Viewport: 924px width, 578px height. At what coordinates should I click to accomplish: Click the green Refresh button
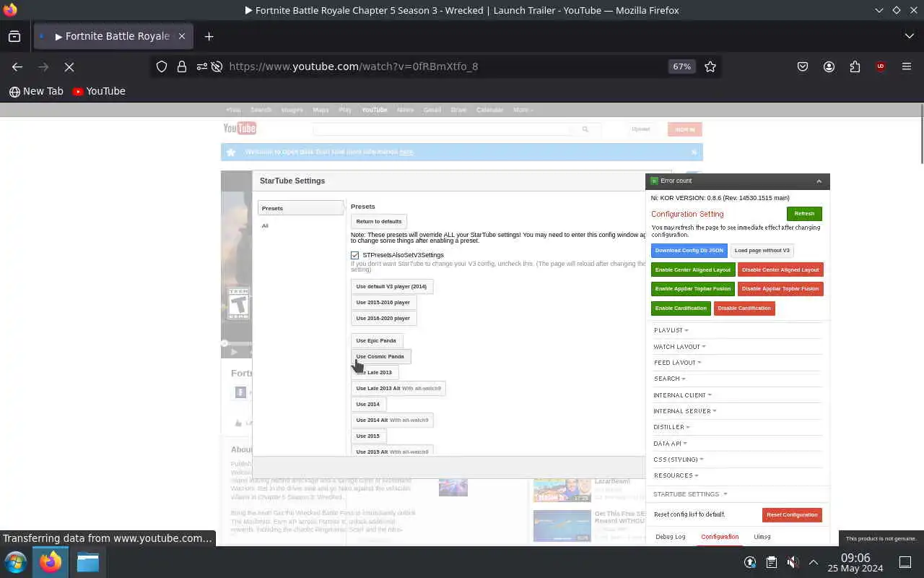804,214
